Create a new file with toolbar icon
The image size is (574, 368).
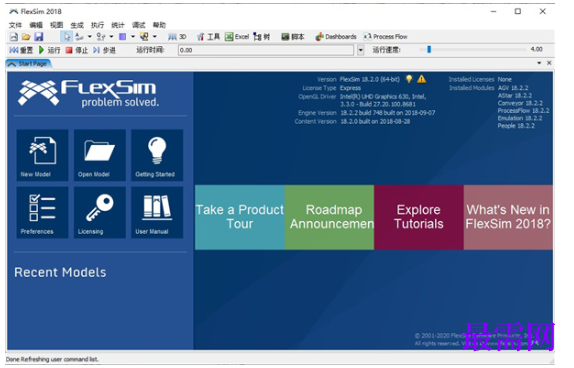coord(14,37)
